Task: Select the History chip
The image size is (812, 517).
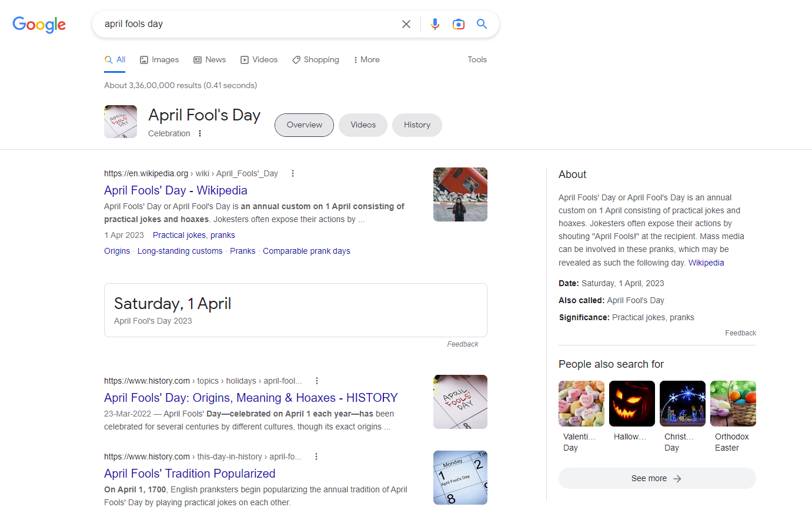Action: [x=417, y=125]
